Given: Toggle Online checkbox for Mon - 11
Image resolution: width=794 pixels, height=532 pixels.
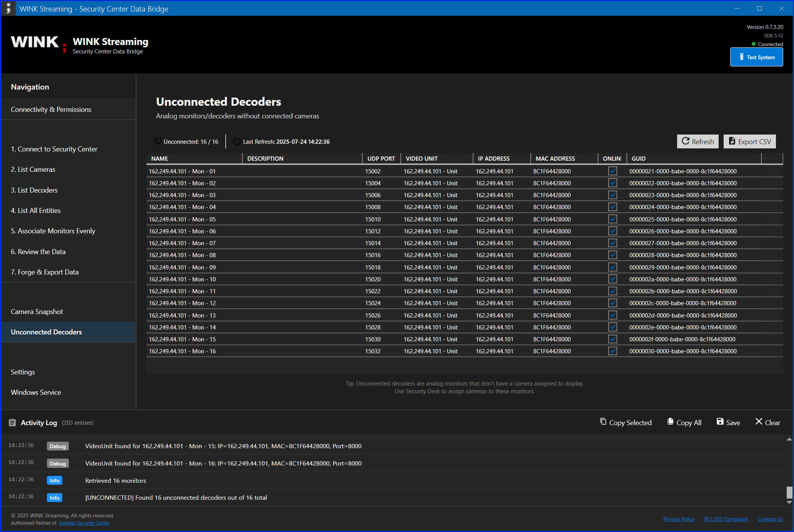Looking at the screenshot, I should tap(613, 291).
